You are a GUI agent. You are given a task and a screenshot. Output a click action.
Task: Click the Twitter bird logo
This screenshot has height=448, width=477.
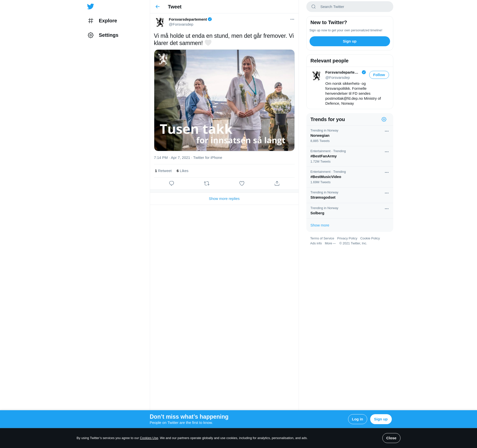[90, 6]
